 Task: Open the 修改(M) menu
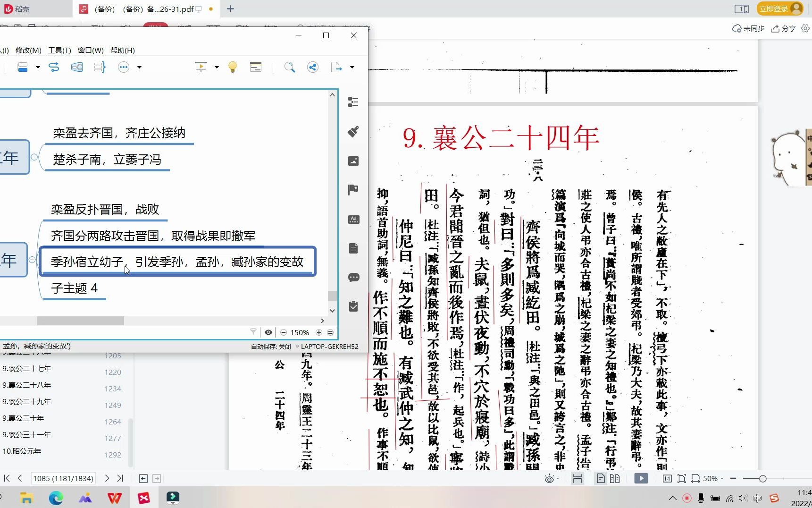click(28, 50)
